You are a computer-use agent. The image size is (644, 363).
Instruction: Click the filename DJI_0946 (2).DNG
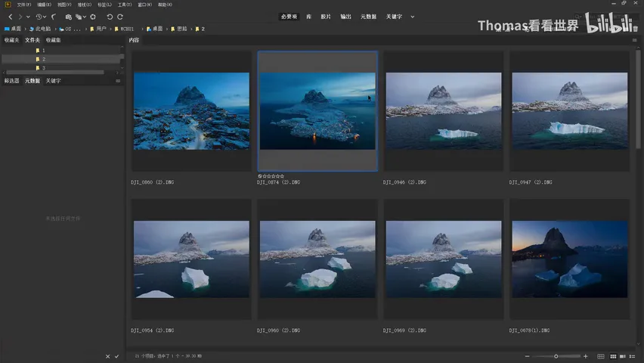[x=404, y=182]
